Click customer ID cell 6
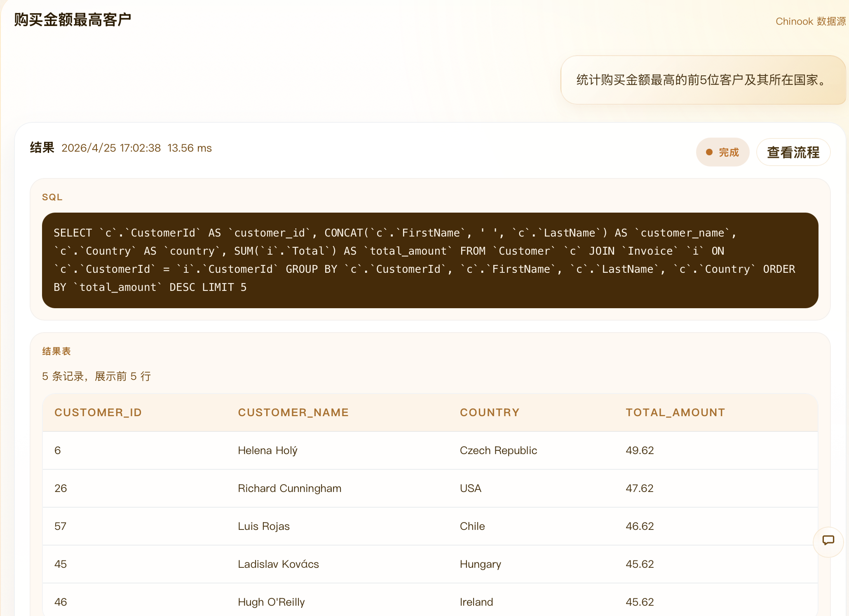 click(x=58, y=450)
